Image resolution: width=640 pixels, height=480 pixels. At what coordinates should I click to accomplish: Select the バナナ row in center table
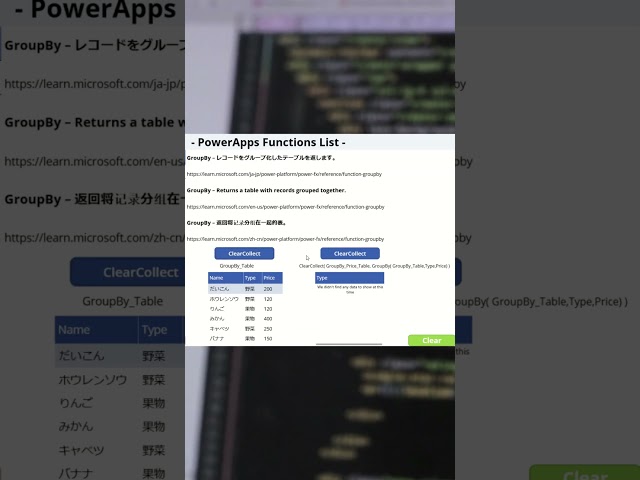tap(245, 338)
